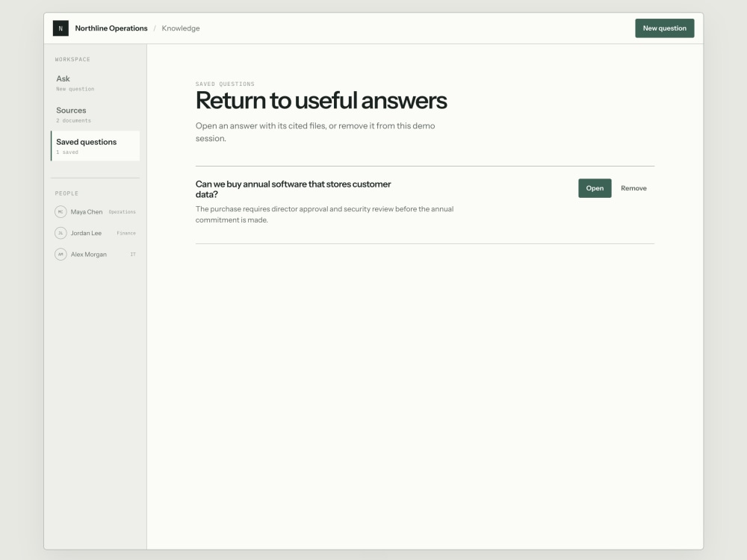Click the Operations role tag
Viewport: 747px width, 560px height.
(122, 212)
